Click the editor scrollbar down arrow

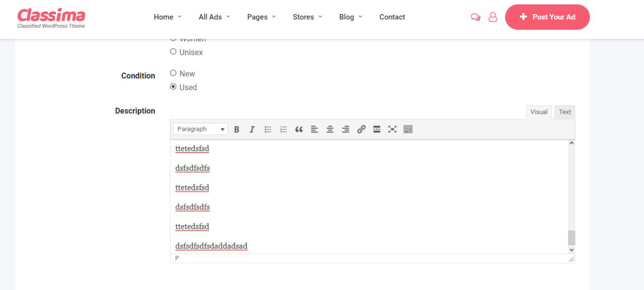pos(572,250)
